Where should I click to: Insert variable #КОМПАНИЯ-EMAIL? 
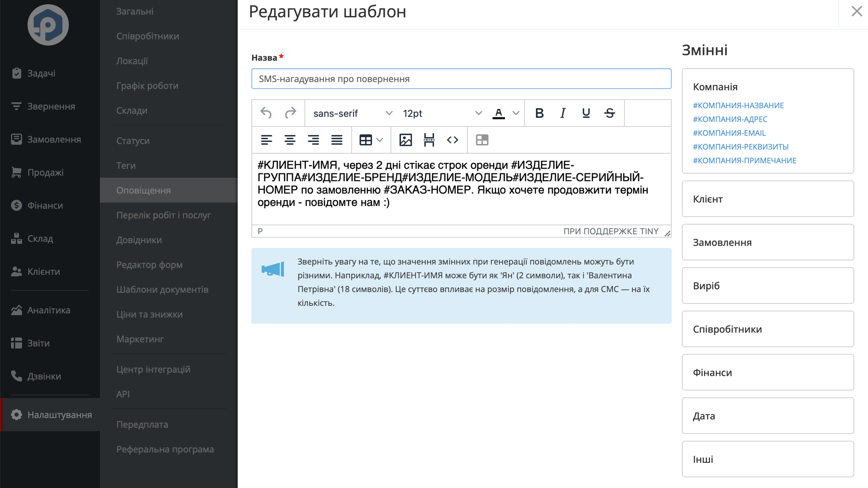[x=729, y=133]
